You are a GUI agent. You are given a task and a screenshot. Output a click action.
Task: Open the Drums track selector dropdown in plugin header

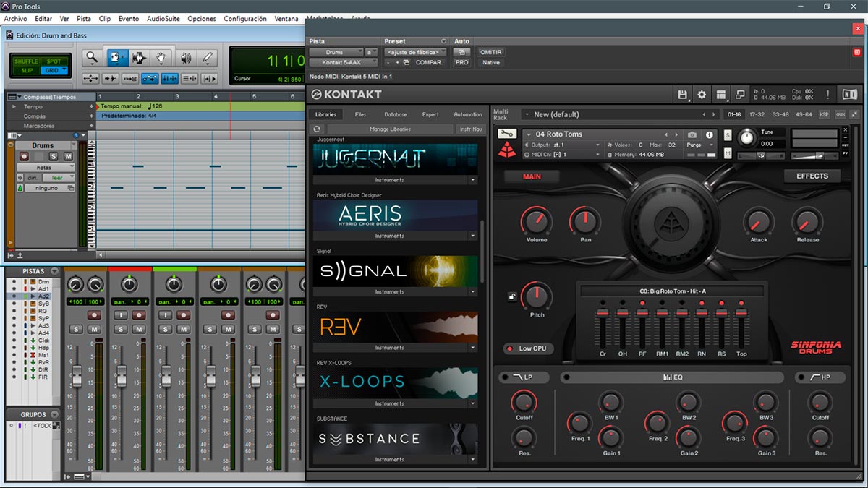point(336,52)
